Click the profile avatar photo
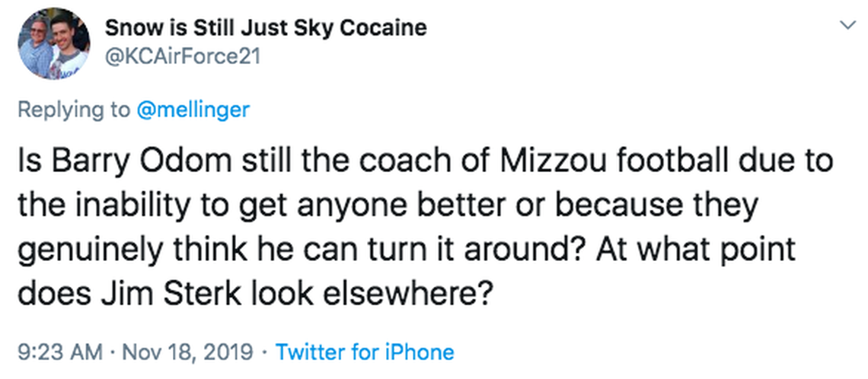Viewport: 868px width, 379px height. click(x=51, y=46)
